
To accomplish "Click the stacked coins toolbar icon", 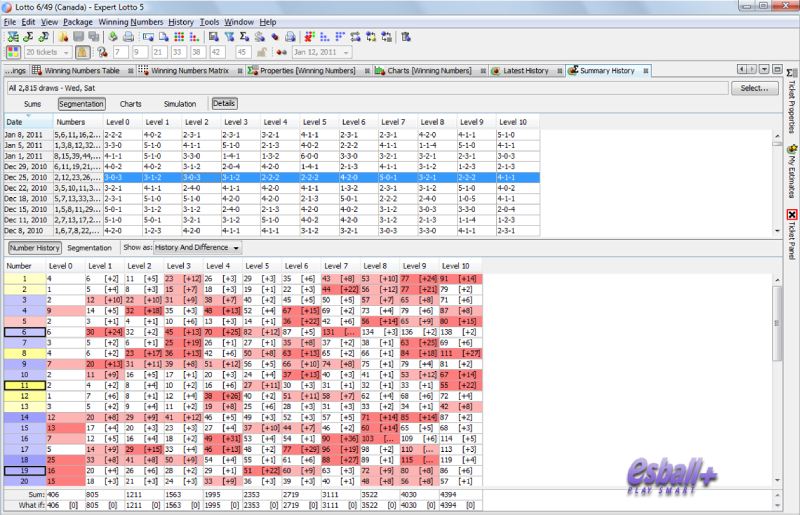I will 260,37.
